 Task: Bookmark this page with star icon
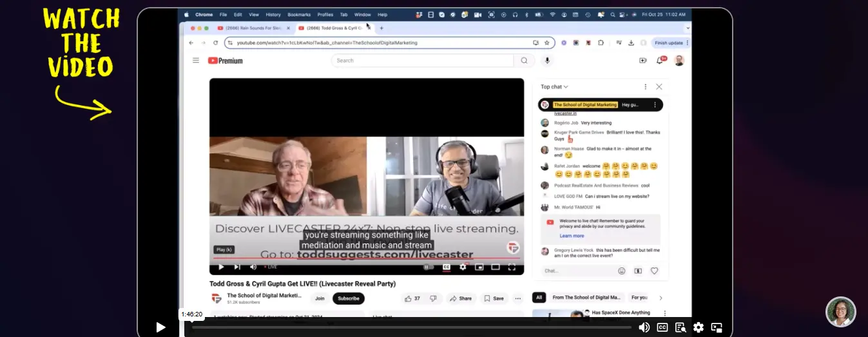click(x=546, y=43)
